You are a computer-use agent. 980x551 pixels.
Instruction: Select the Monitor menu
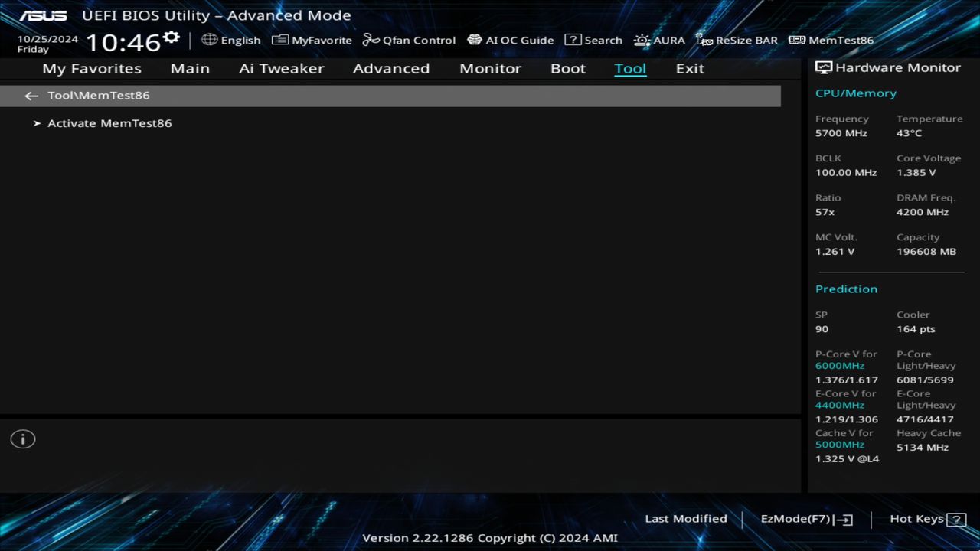click(490, 68)
